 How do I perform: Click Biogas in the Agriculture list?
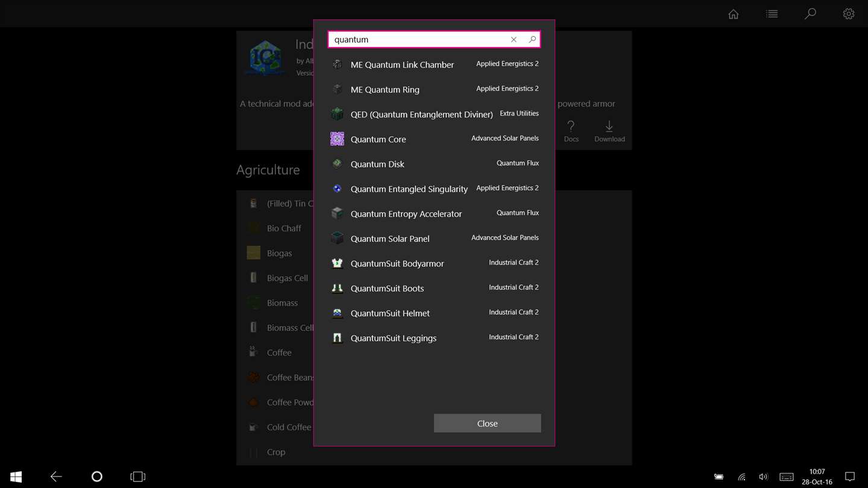279,253
